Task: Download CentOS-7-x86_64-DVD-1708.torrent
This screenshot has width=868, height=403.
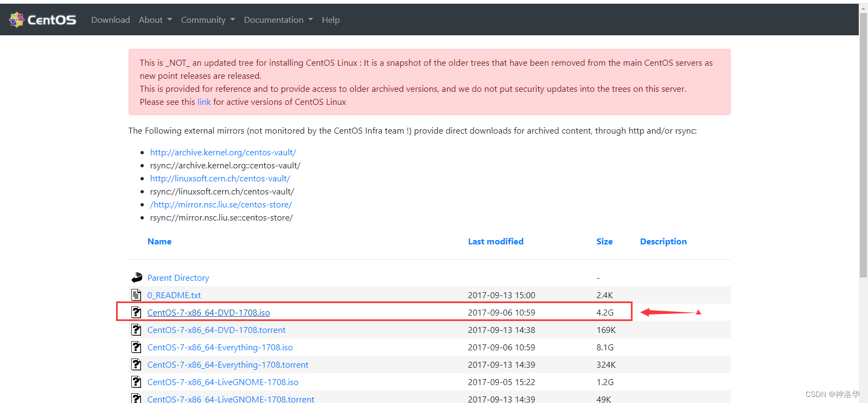Action: [216, 330]
